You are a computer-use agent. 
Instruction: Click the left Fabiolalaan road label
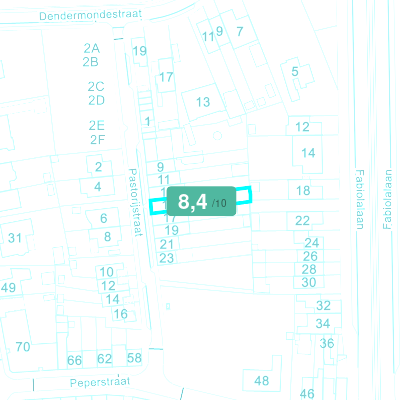pos(360,200)
